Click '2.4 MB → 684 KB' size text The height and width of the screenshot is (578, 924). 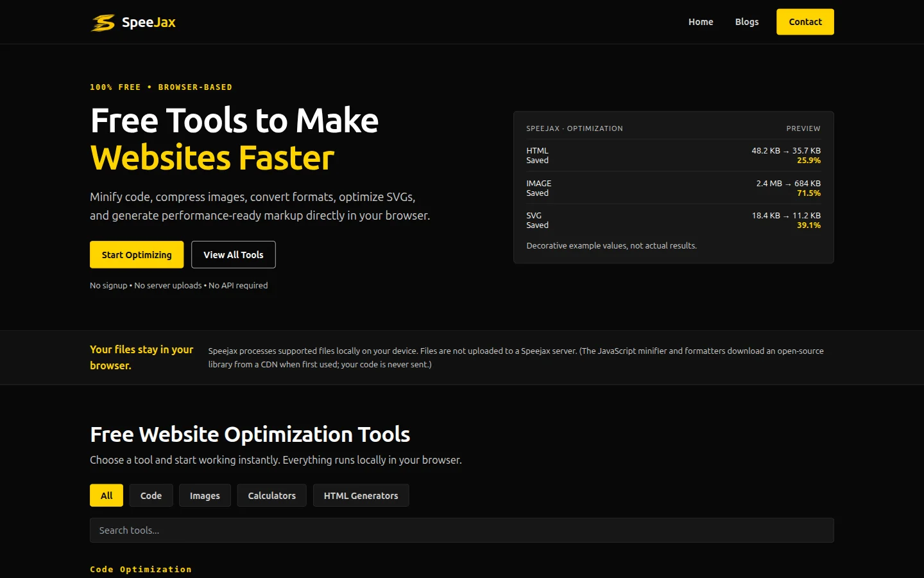point(789,184)
